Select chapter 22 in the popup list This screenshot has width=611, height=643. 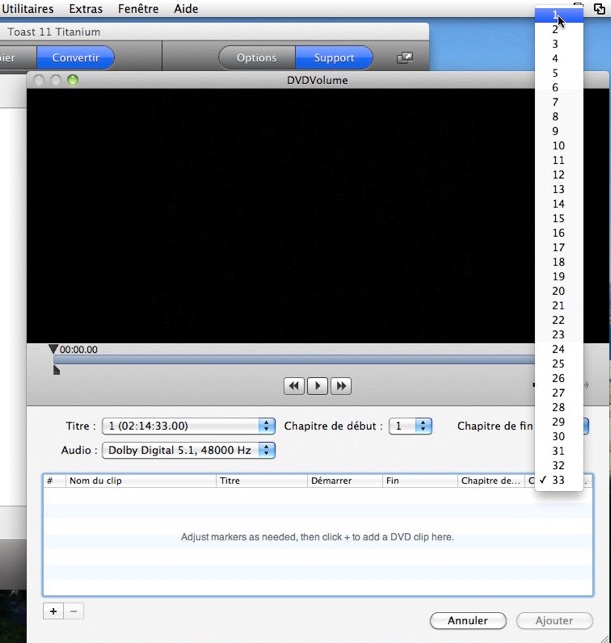click(559, 320)
